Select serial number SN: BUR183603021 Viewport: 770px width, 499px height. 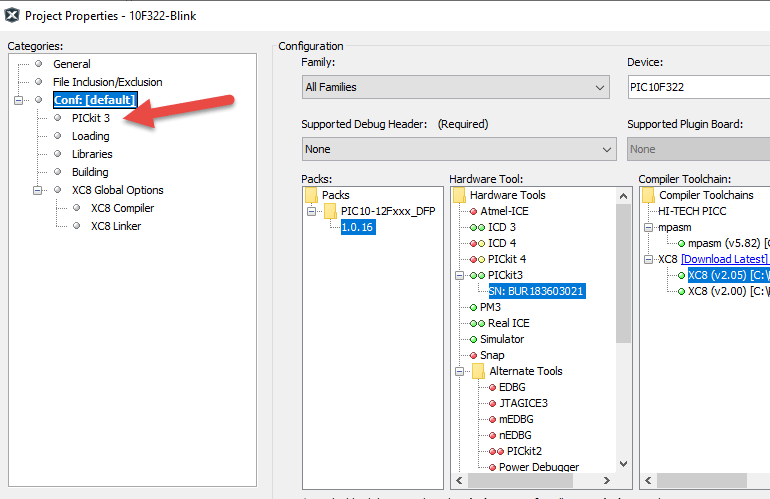tap(537, 291)
